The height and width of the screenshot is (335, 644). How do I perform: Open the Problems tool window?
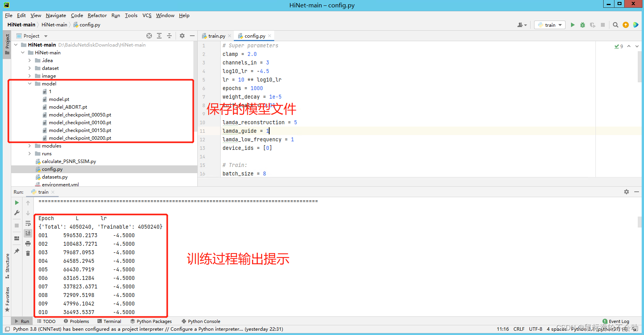pyautogui.click(x=77, y=321)
